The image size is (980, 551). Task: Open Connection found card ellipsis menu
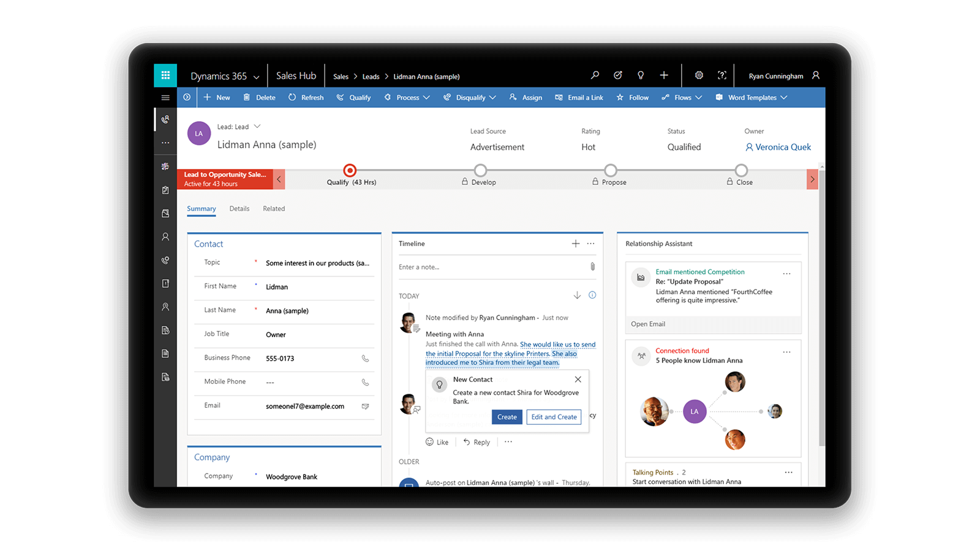787,352
